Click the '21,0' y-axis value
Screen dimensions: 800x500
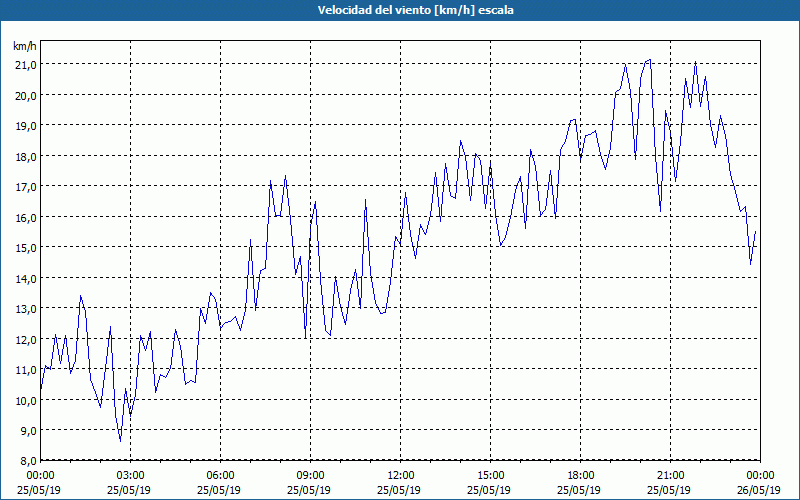coord(27,65)
